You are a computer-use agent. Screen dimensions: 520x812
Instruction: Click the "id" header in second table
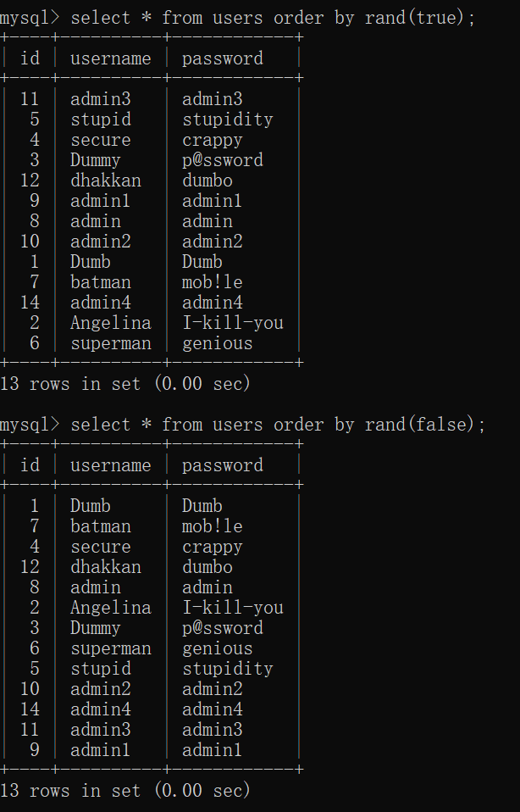click(30, 465)
